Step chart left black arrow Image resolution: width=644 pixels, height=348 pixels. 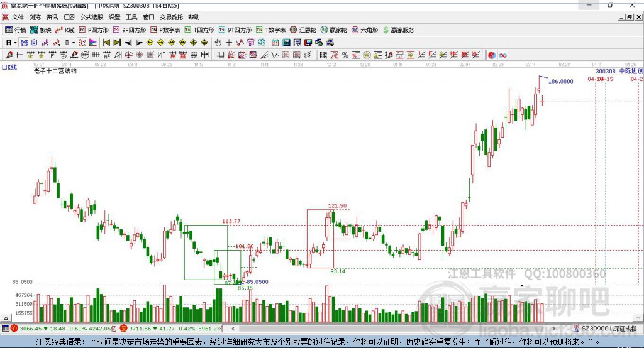128,43
